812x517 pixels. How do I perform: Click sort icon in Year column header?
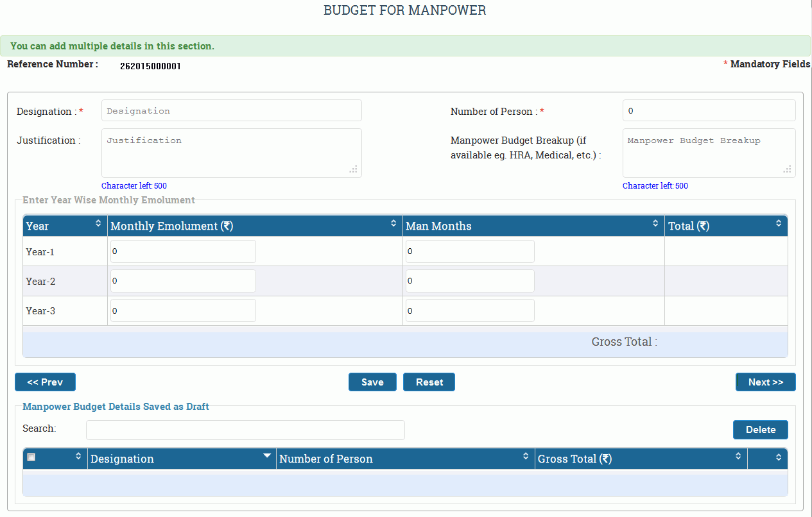98,223
